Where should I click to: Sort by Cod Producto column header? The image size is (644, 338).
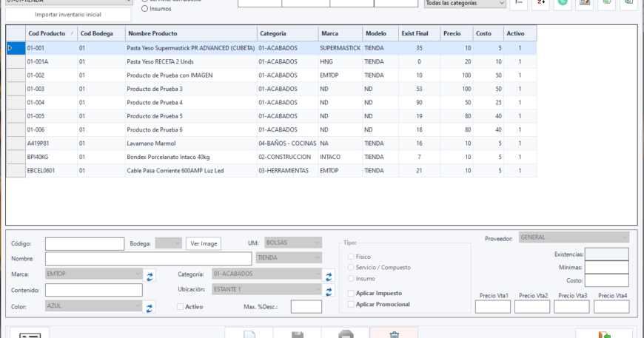[51, 33]
